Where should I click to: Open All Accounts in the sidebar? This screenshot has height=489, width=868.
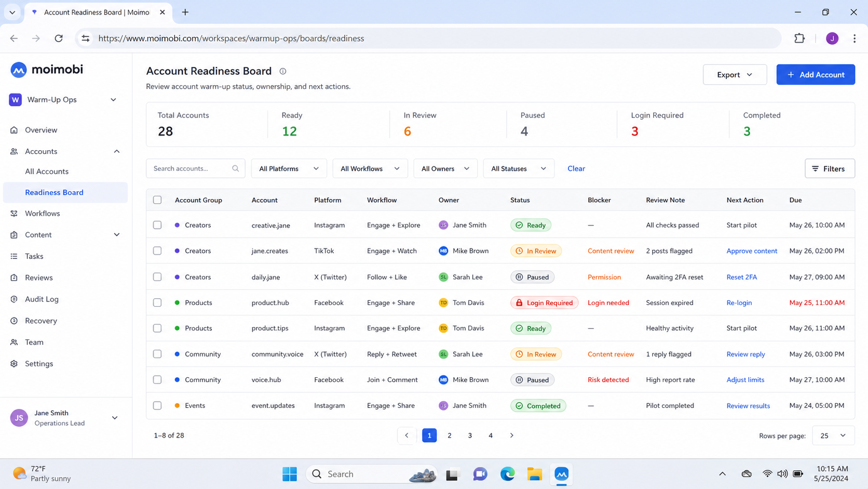(47, 171)
